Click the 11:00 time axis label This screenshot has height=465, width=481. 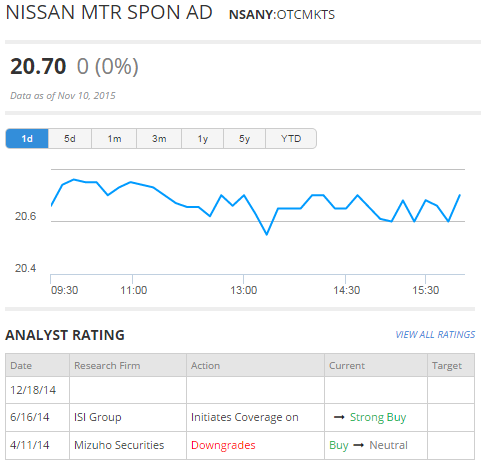click(133, 290)
